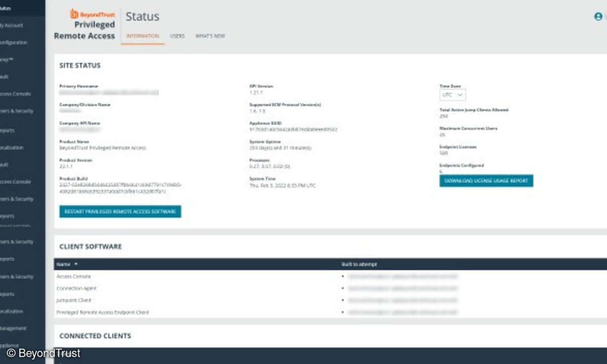Open the user profile icon
Image resolution: width=607 pixels, height=364 pixels.
click(598, 16)
